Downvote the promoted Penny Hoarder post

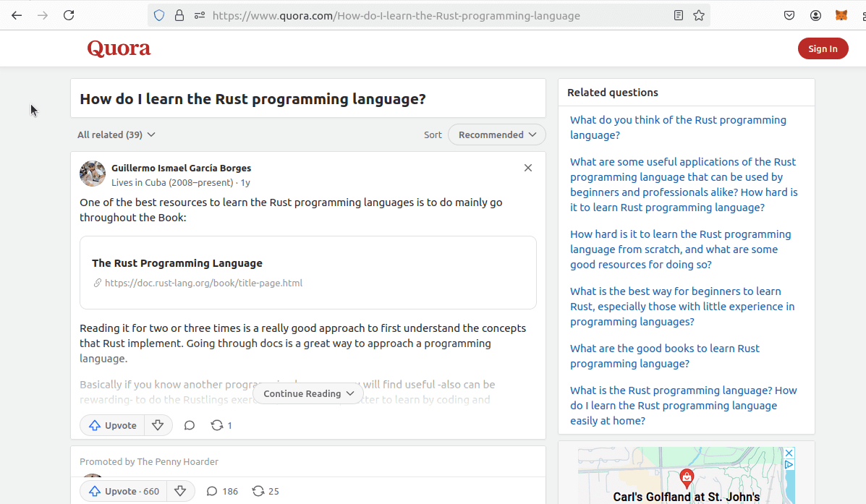point(181,491)
